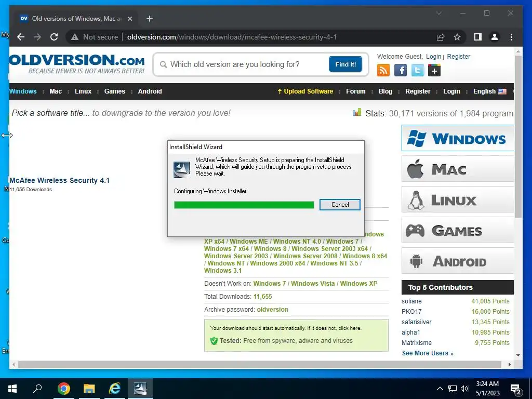Open the Linux category banner
532x399 pixels.
tap(458, 199)
